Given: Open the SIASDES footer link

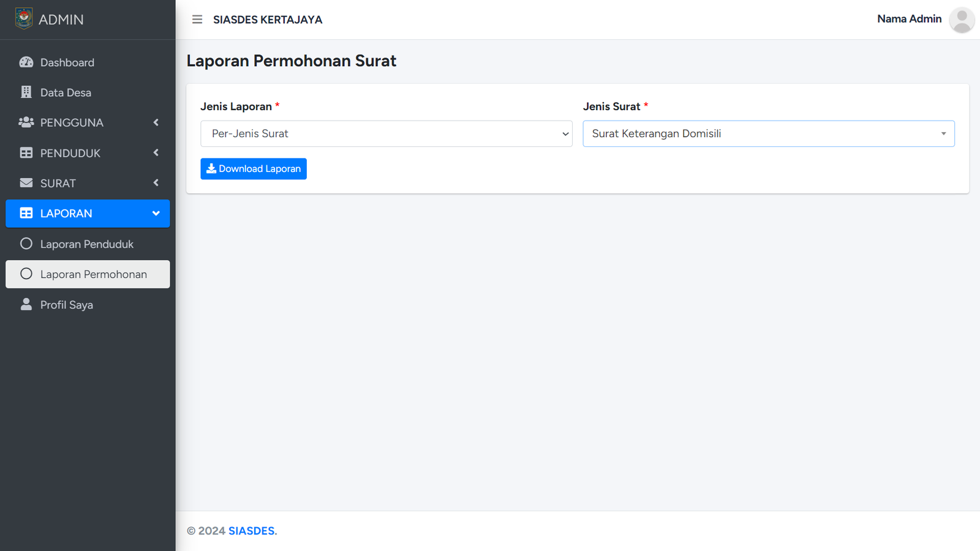Looking at the screenshot, I should coord(251,531).
